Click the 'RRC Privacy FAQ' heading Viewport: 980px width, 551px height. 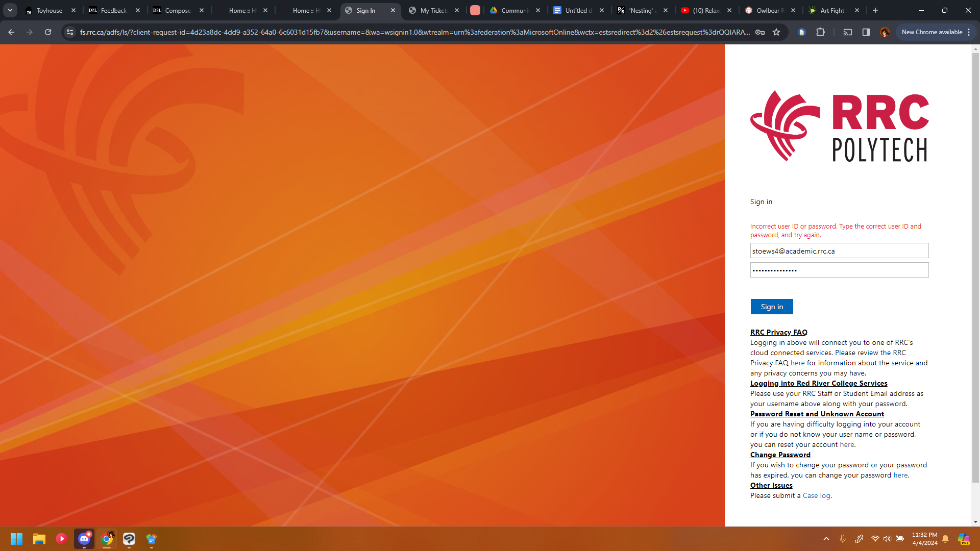[x=779, y=332]
